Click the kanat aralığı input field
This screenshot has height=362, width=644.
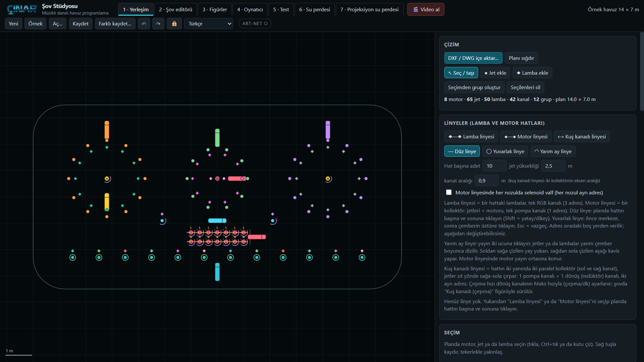(x=487, y=181)
